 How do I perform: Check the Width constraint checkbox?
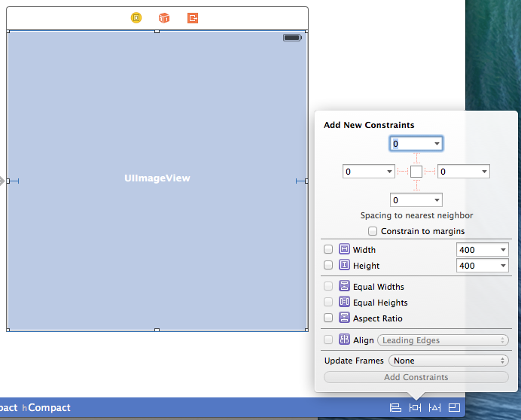tap(328, 249)
